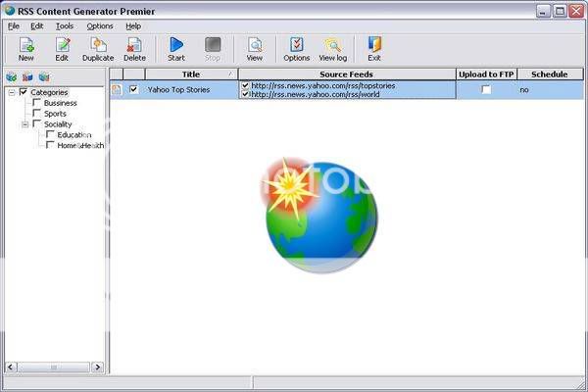Open the Edit menu

(37, 25)
